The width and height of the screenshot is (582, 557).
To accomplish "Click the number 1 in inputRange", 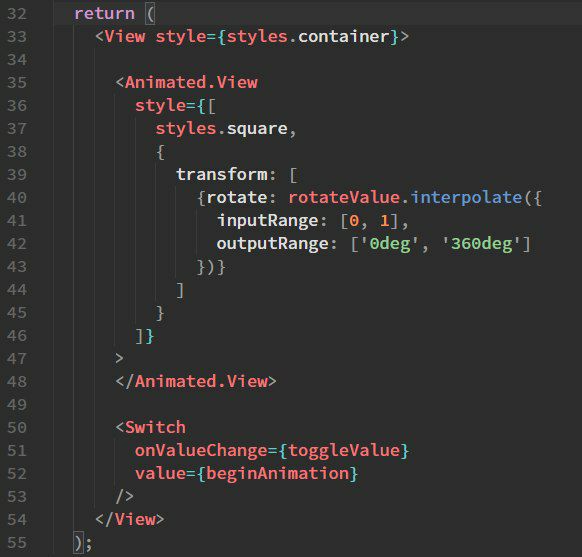I will coord(385,221).
